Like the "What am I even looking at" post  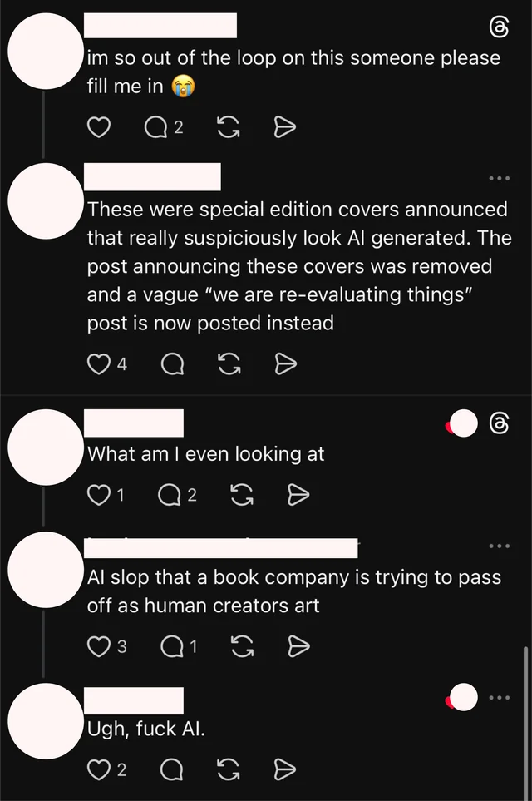[99, 495]
